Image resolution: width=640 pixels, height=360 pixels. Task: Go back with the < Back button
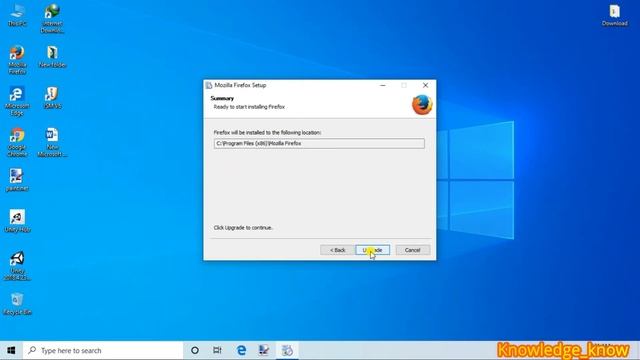pos(337,250)
